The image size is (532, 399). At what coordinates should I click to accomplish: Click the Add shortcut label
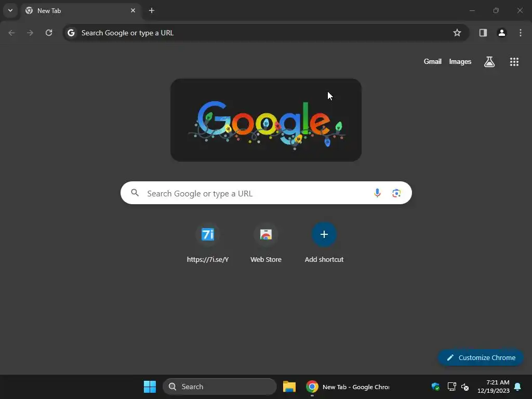pos(324,260)
